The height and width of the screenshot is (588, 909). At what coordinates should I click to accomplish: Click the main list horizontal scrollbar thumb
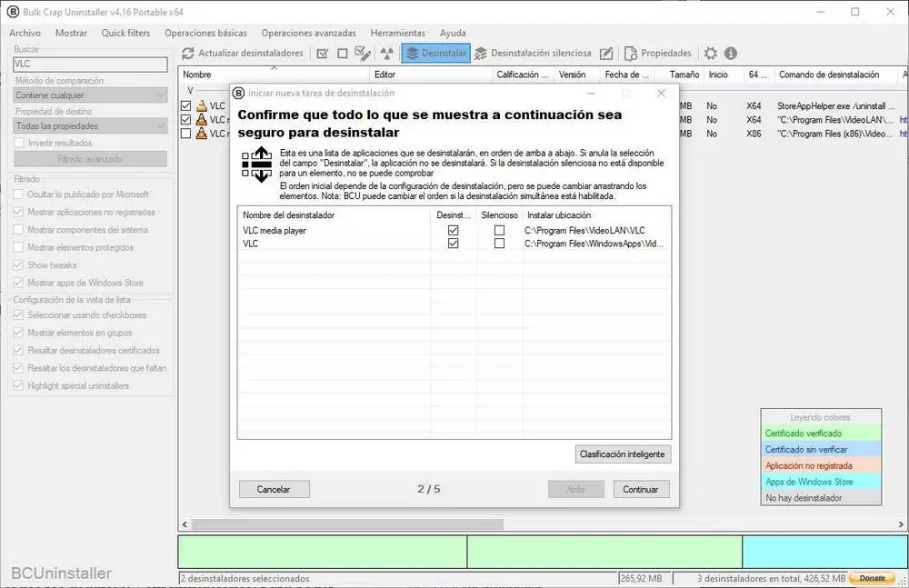coord(347,524)
